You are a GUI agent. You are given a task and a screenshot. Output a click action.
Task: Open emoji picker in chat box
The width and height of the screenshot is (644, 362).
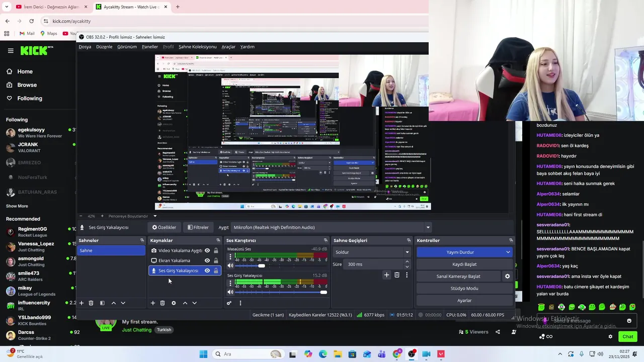(629, 321)
